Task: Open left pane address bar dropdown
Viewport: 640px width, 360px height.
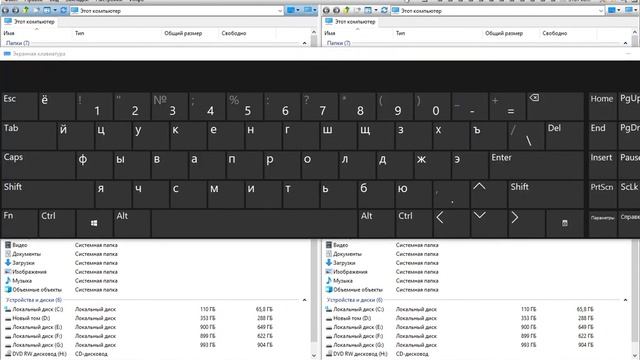Action: (280, 11)
